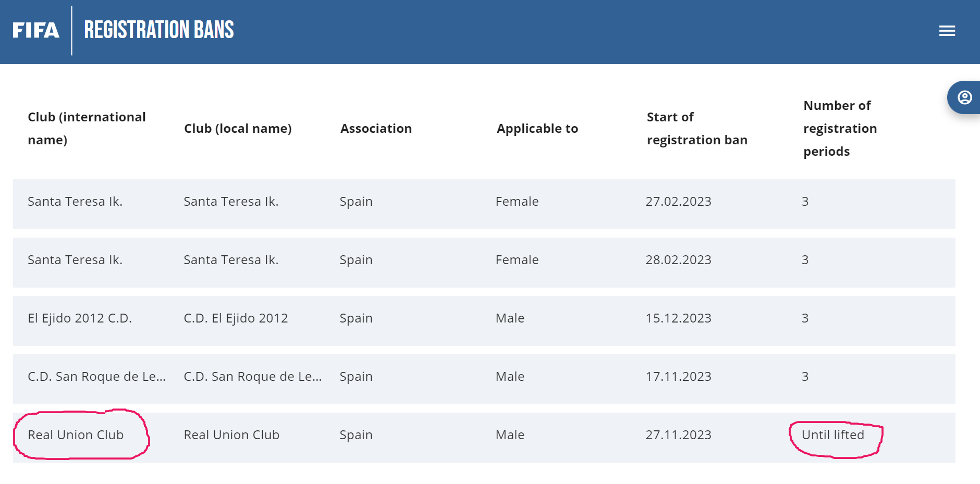Image resolution: width=980 pixels, height=484 pixels.
Task: Click the FIFA logo
Action: tap(36, 30)
